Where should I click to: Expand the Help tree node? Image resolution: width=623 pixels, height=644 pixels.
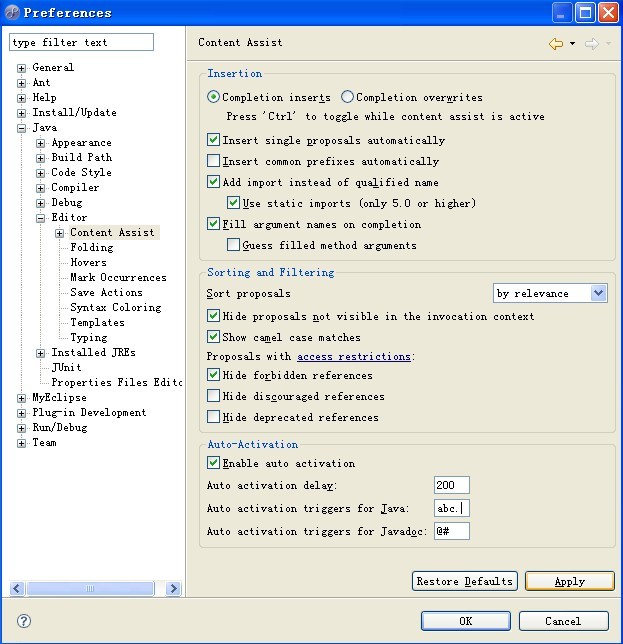[x=21, y=98]
